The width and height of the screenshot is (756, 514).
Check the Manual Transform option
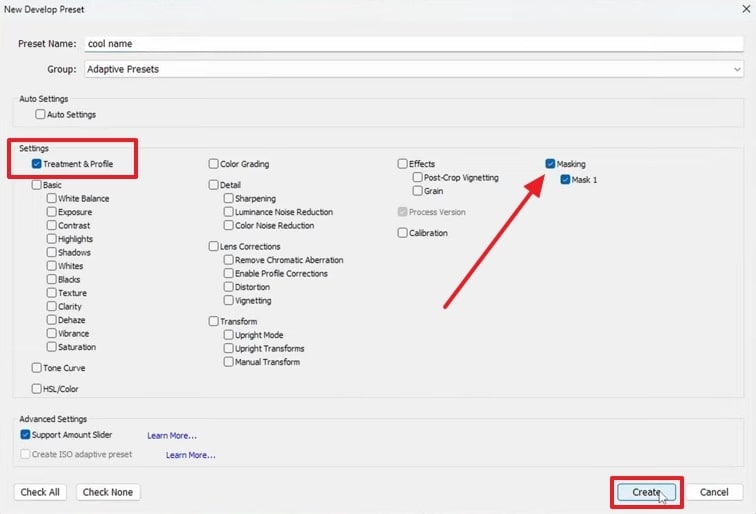point(229,362)
